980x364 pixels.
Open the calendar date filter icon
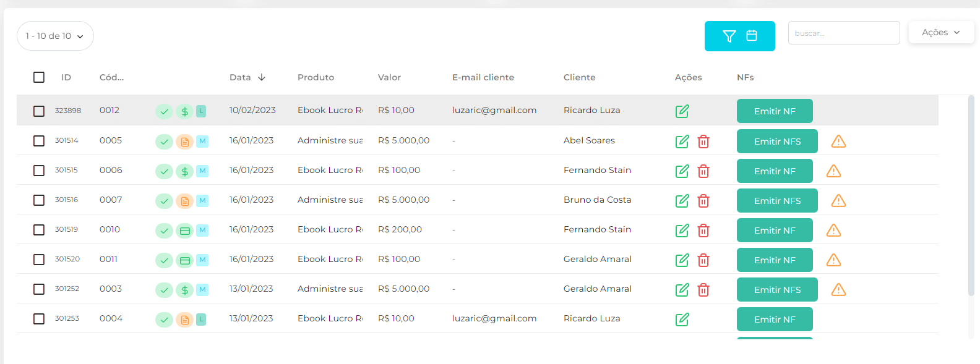tap(752, 36)
